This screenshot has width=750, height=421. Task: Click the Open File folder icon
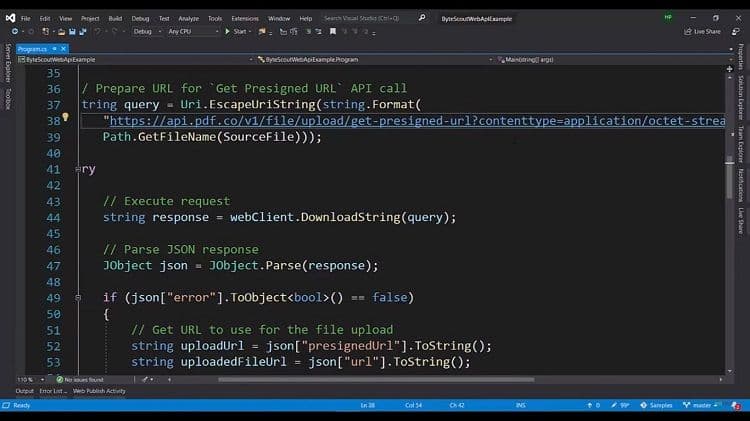[59, 31]
